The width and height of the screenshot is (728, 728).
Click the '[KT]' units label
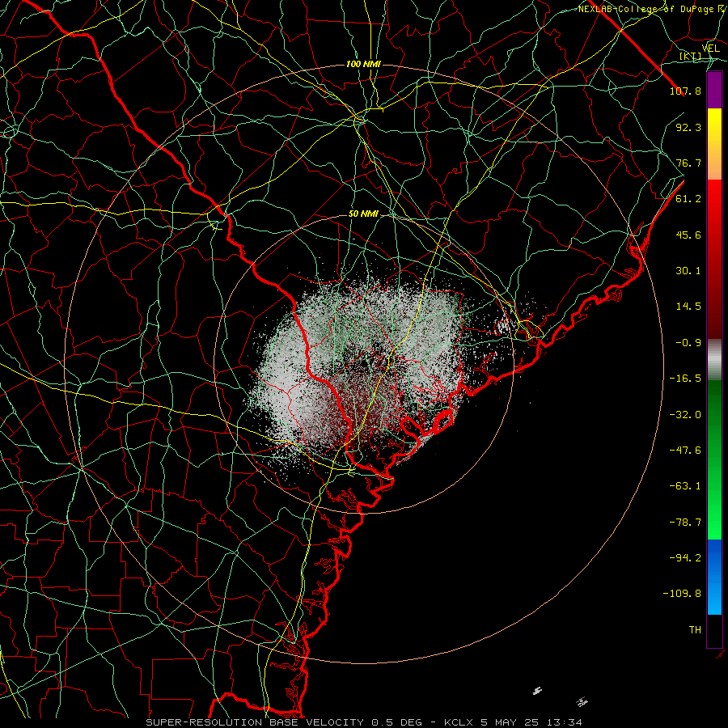pos(691,57)
